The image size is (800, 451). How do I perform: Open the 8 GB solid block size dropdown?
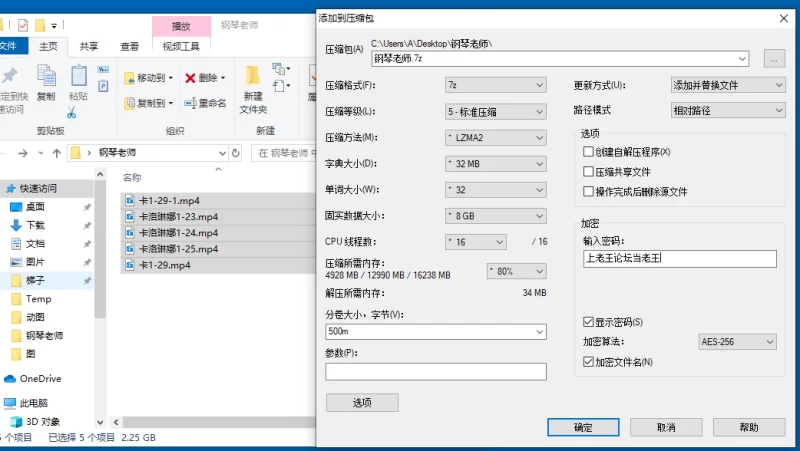tap(495, 216)
